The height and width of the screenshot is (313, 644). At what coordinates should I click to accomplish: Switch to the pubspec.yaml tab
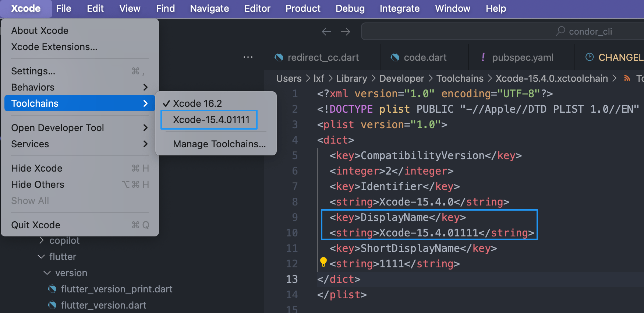pos(522,57)
